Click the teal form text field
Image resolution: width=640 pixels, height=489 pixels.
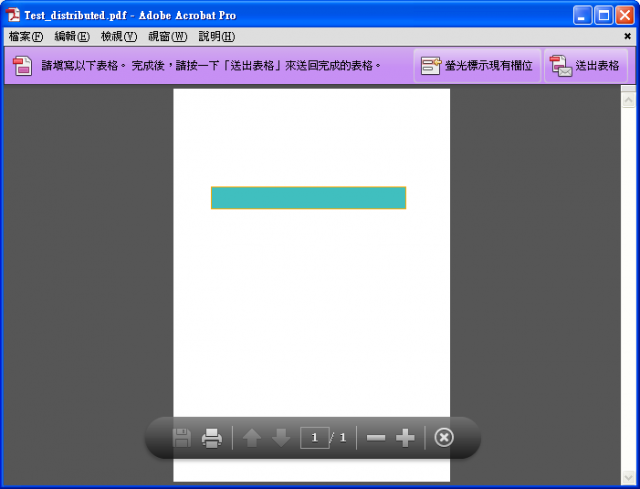pos(308,198)
